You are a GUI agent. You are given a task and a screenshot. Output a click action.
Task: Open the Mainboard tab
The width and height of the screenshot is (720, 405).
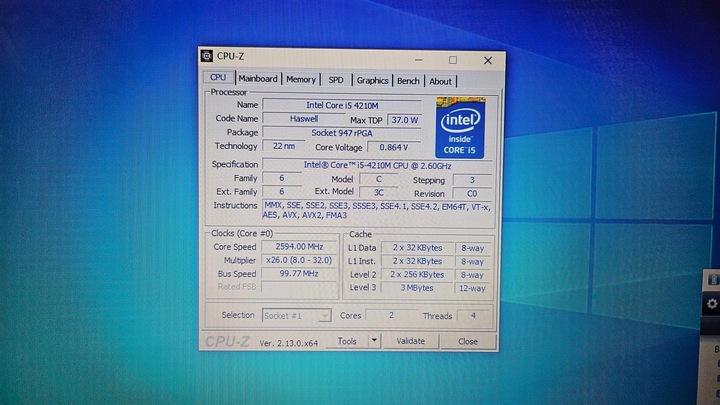[x=258, y=79]
